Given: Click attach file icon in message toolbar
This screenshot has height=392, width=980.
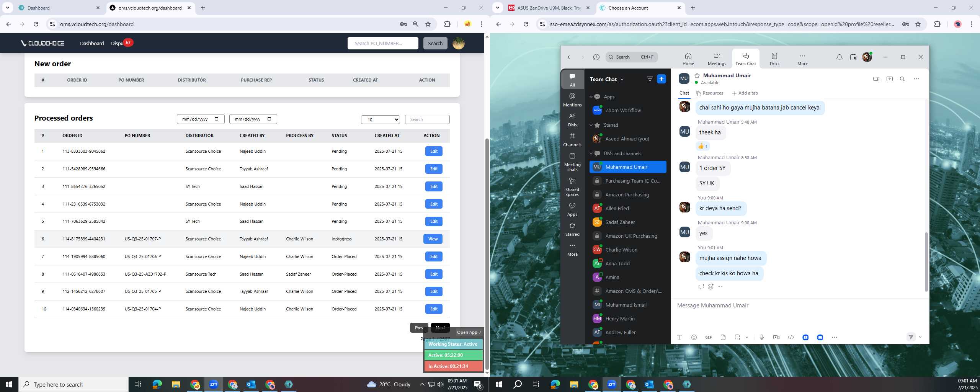Looking at the screenshot, I should (x=723, y=337).
